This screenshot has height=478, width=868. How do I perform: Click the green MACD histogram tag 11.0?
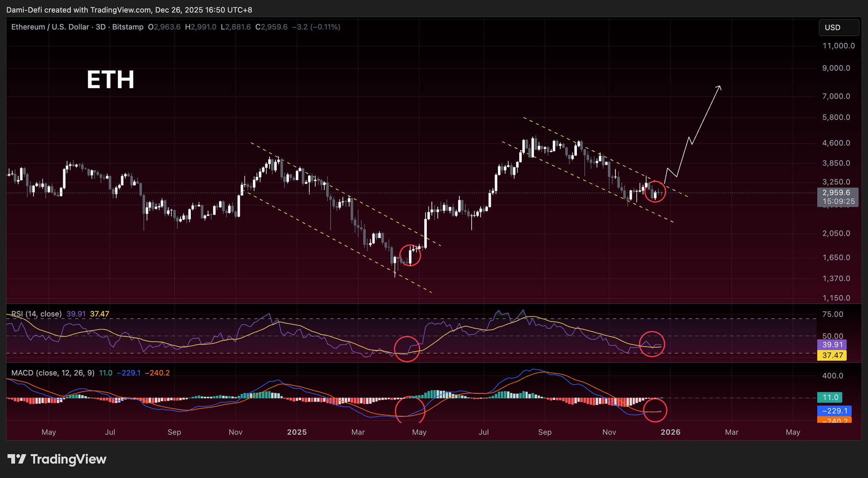click(830, 397)
